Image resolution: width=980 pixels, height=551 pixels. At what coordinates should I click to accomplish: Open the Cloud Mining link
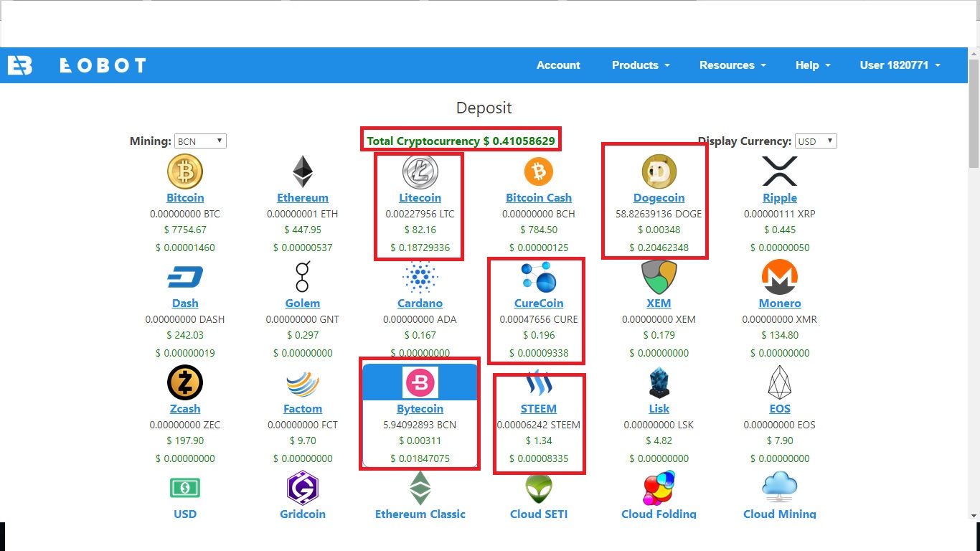point(780,514)
